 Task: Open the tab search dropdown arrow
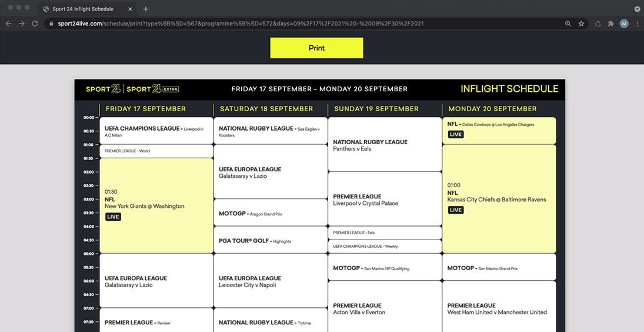pos(637,9)
